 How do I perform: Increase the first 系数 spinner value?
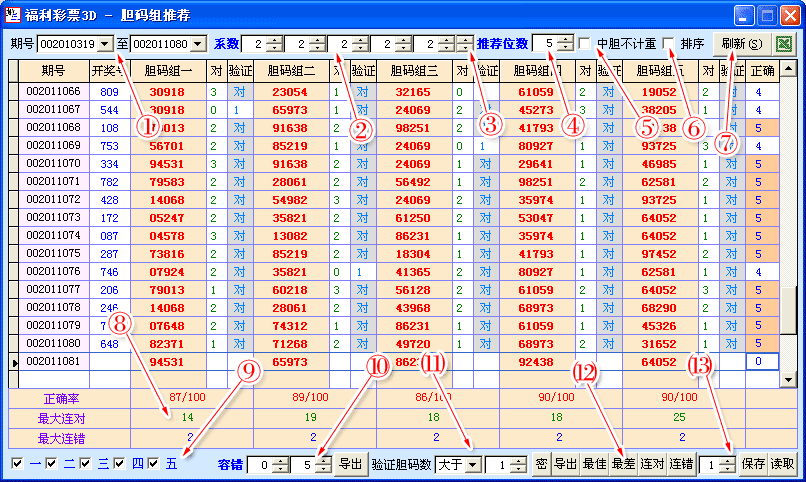click(275, 41)
